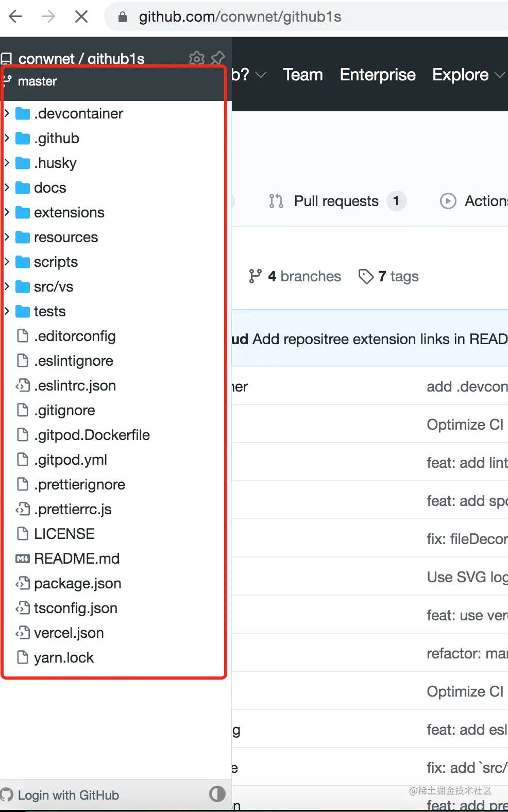This screenshot has height=812, width=508.
Task: Click the master branch label
Action: pyautogui.click(x=37, y=81)
